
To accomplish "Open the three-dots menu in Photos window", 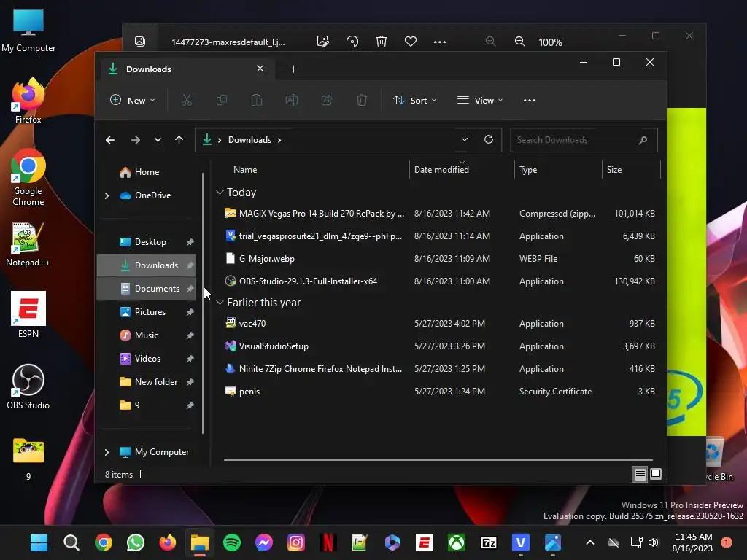I will pos(440,42).
